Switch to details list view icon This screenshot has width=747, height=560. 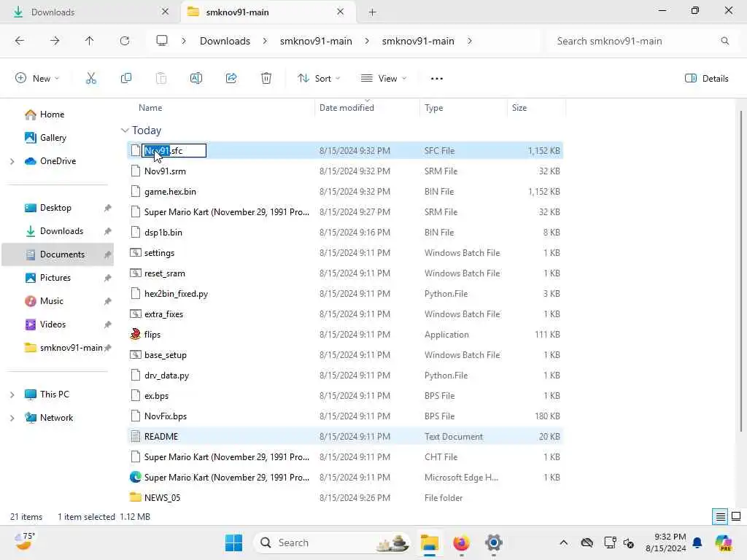720,517
